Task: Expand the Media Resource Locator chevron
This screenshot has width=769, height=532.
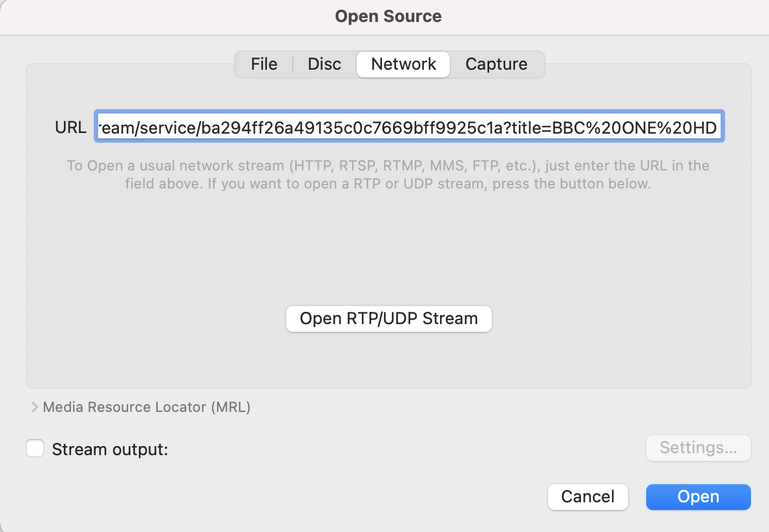Action: tap(34, 407)
